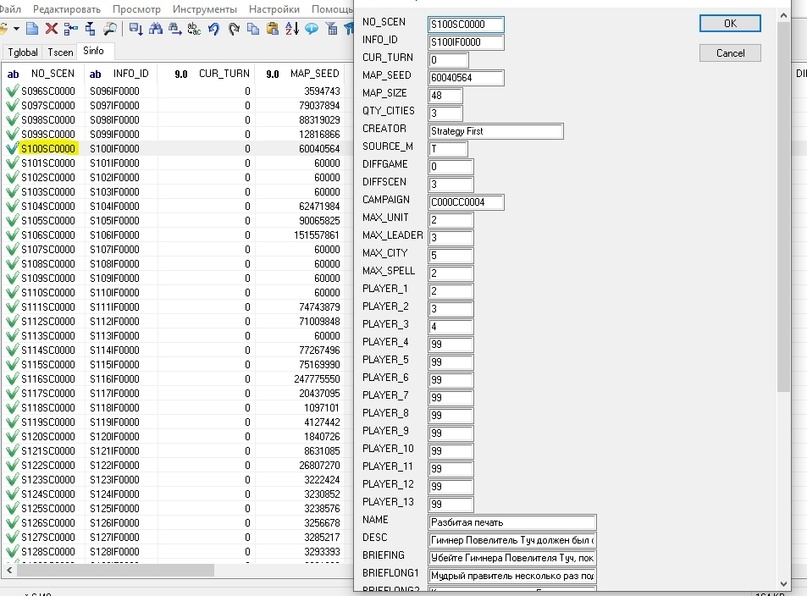Image resolution: width=807 pixels, height=596 pixels.
Task: Open the magnifier search icon in toolbar
Action: tap(109, 29)
